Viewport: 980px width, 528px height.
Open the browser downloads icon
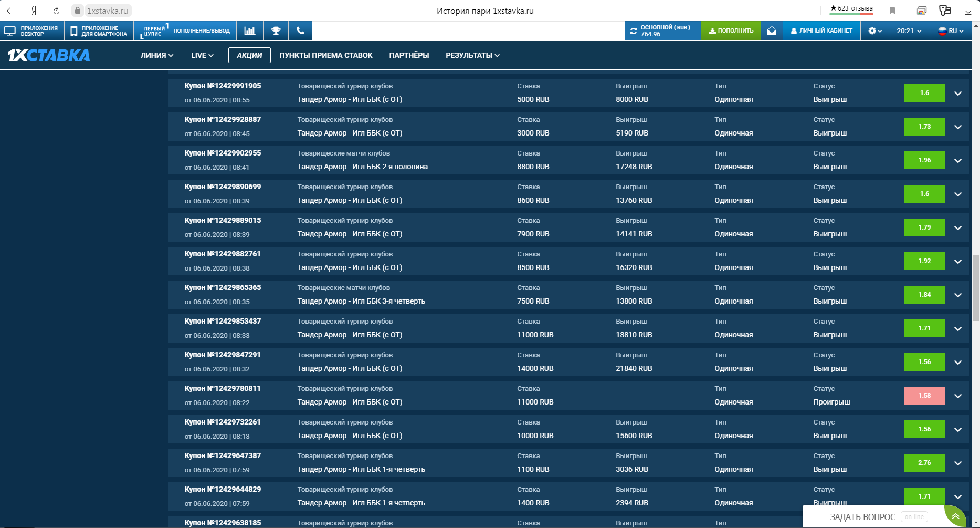(968, 11)
